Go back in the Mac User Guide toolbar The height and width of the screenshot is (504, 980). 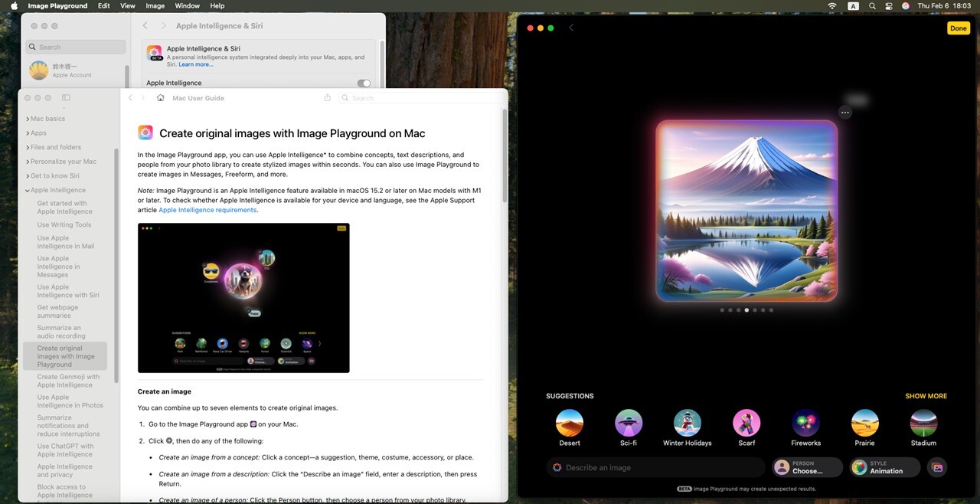[x=130, y=98]
